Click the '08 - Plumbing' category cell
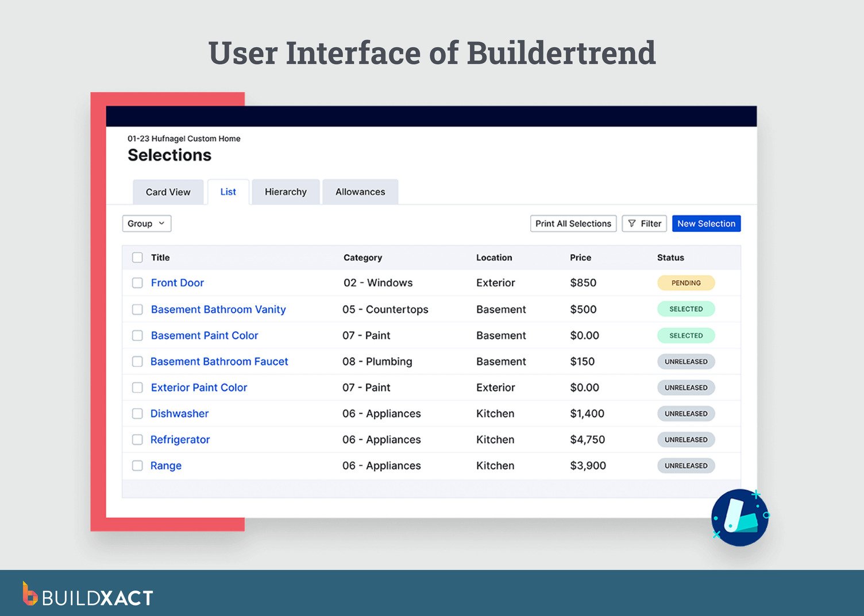This screenshot has height=616, width=864. tap(377, 362)
